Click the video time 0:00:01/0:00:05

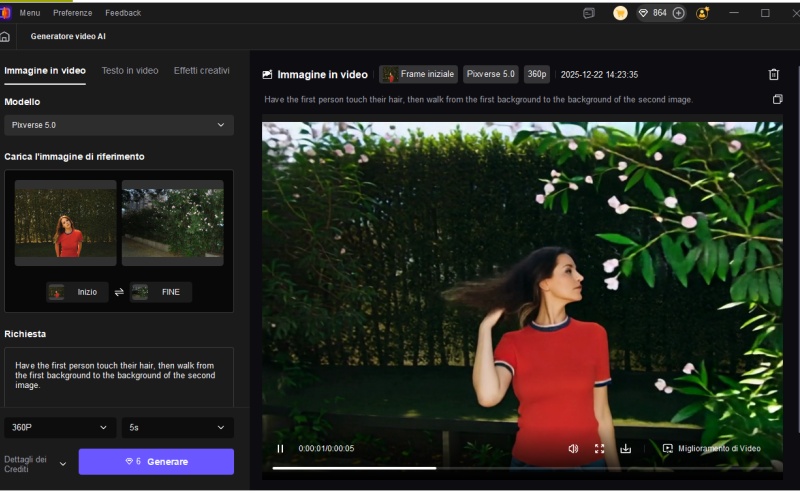tap(326, 449)
